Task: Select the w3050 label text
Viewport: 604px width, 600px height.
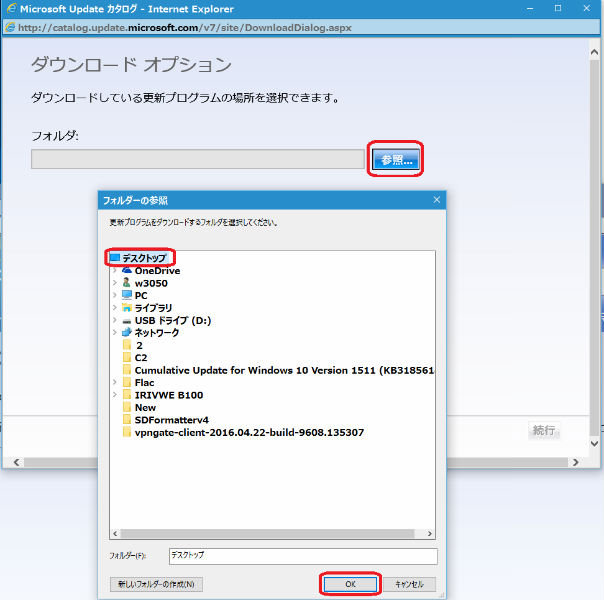Action: pyautogui.click(x=151, y=283)
